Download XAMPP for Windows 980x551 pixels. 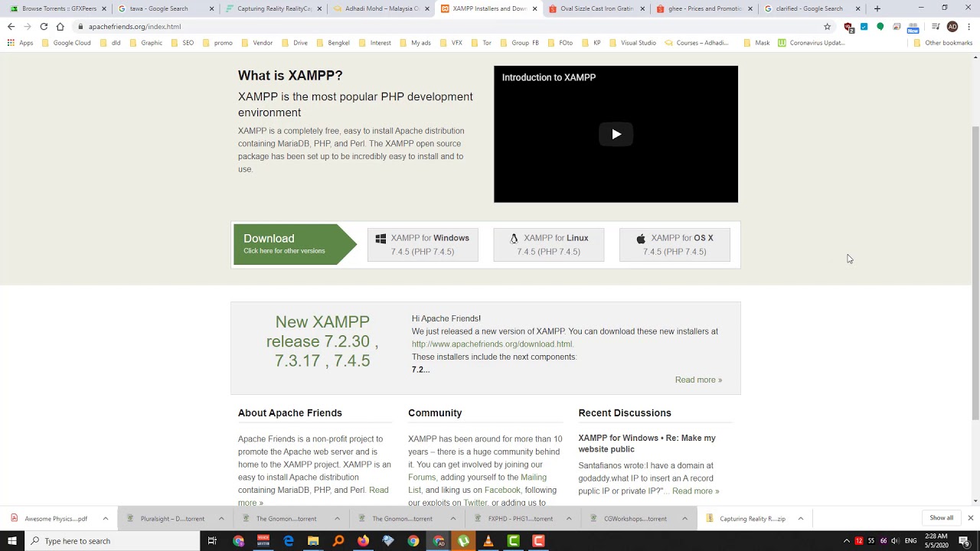pos(423,245)
